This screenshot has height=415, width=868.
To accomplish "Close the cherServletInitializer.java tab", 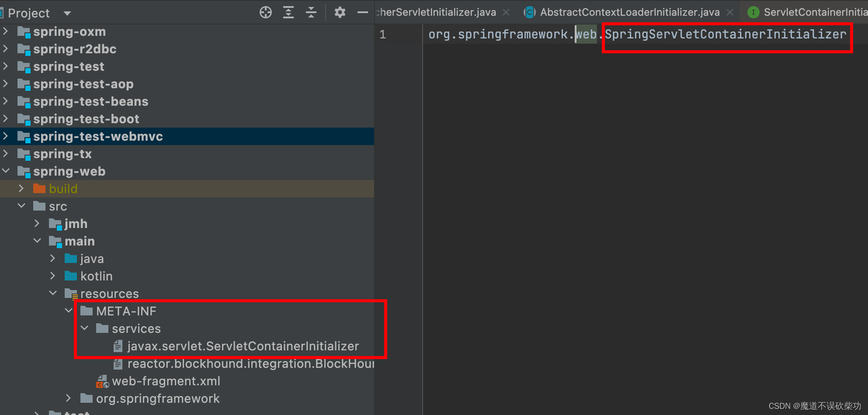I will tap(506, 13).
